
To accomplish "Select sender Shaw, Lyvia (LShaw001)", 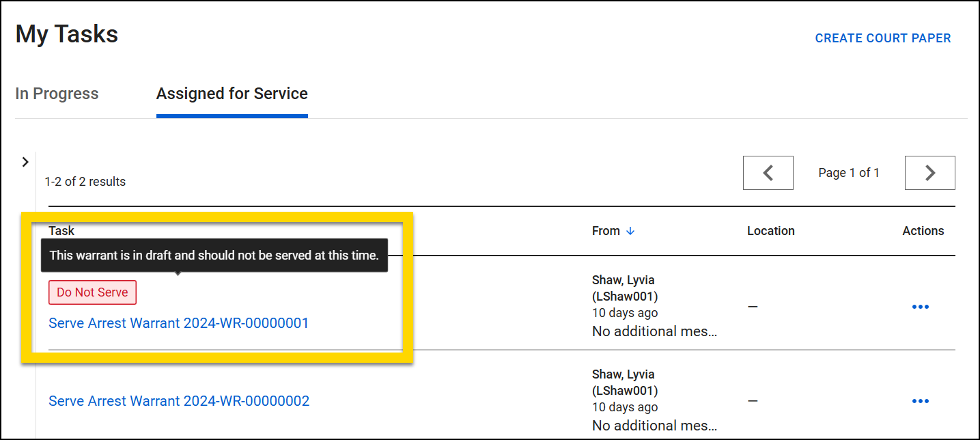I will [x=624, y=288].
